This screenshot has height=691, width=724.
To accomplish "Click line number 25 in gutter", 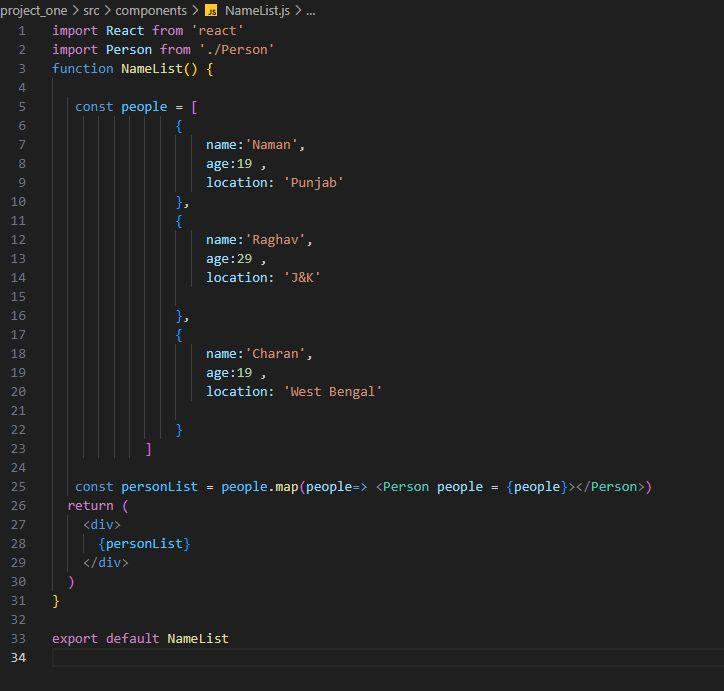I will coord(18,487).
